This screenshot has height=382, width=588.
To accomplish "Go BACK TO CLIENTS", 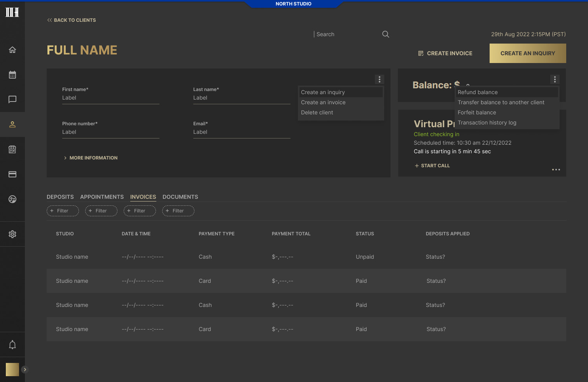I will click(72, 20).
